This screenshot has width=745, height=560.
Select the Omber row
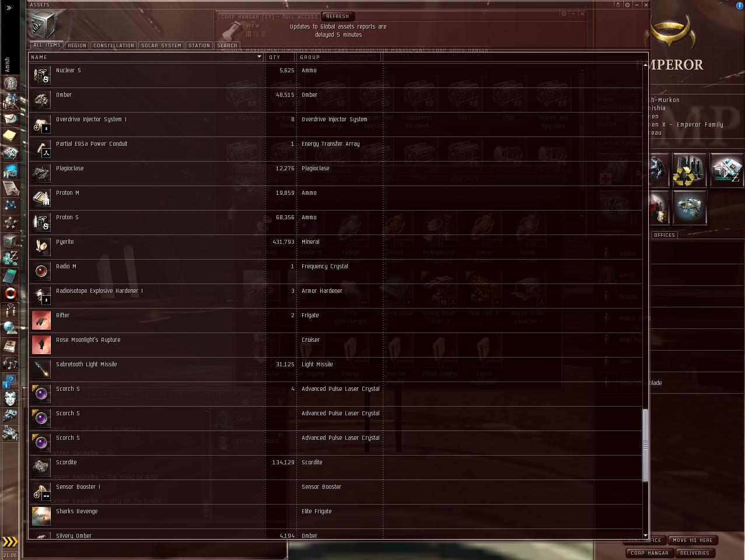point(335,100)
